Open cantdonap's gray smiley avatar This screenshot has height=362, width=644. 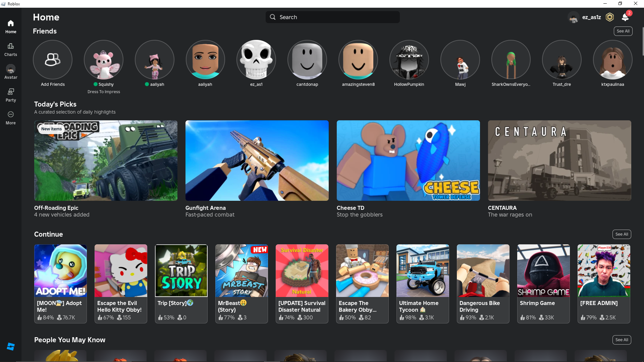307,60
